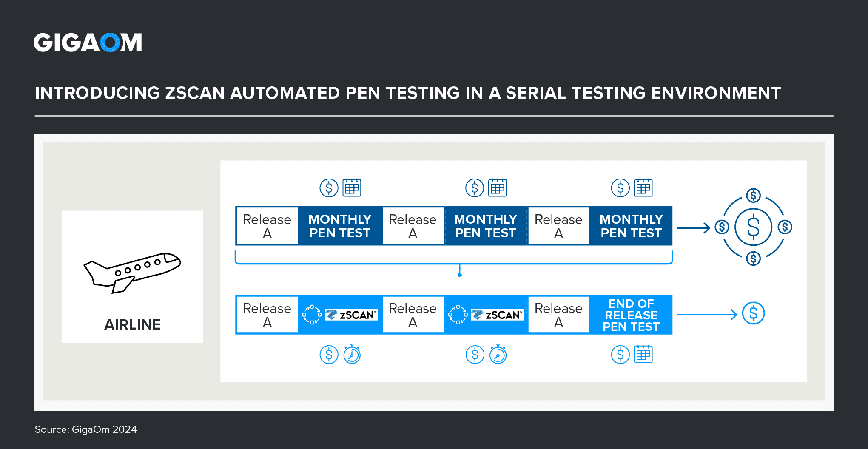Select the first Monthly Pen Test block
The height and width of the screenshot is (449, 868).
pyautogui.click(x=340, y=226)
